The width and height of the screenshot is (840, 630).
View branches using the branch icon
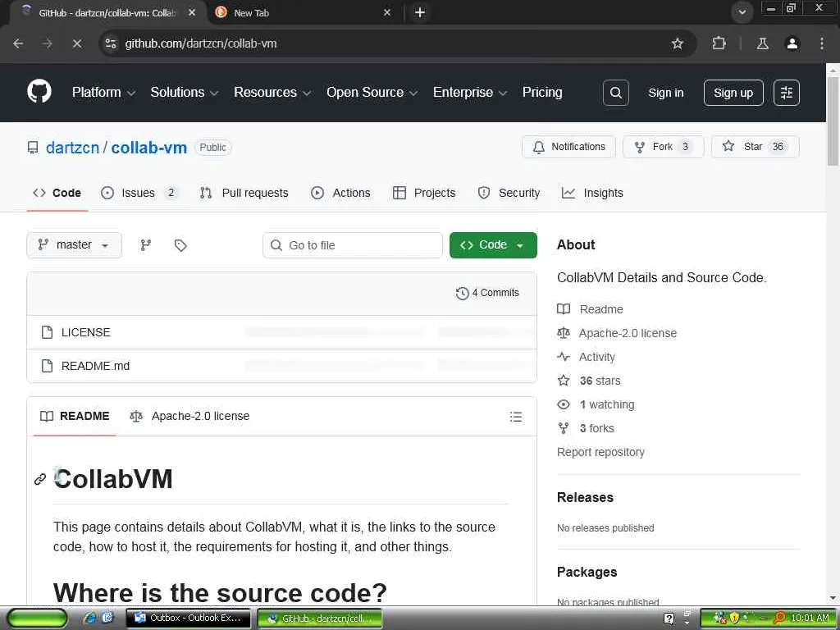(146, 244)
